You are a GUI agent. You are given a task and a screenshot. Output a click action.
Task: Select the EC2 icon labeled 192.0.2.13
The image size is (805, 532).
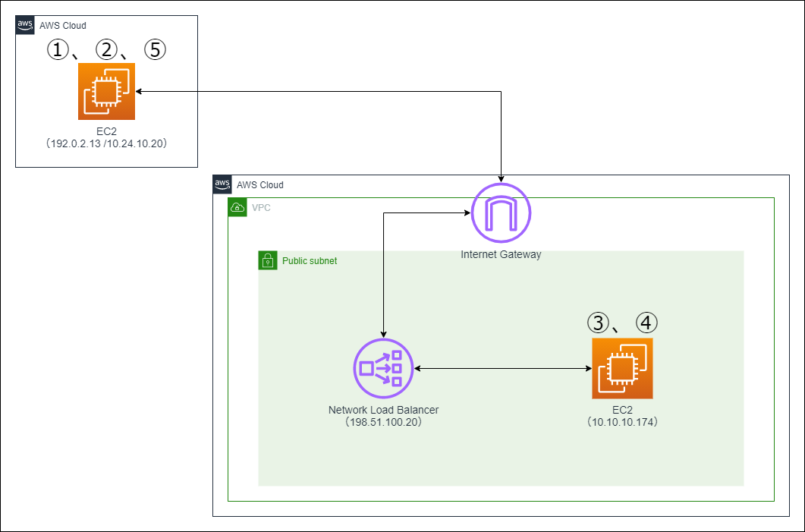105,91
